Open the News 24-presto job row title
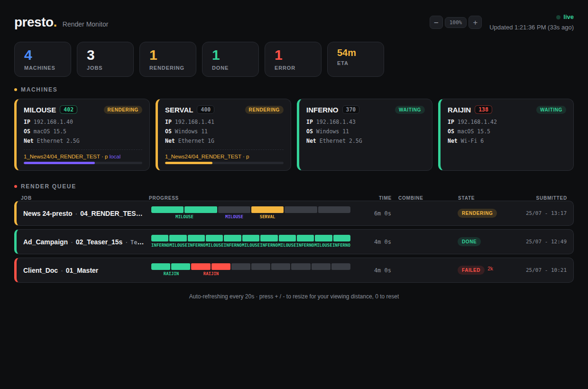Screen dimensions: 588x389 [x=83, y=213]
